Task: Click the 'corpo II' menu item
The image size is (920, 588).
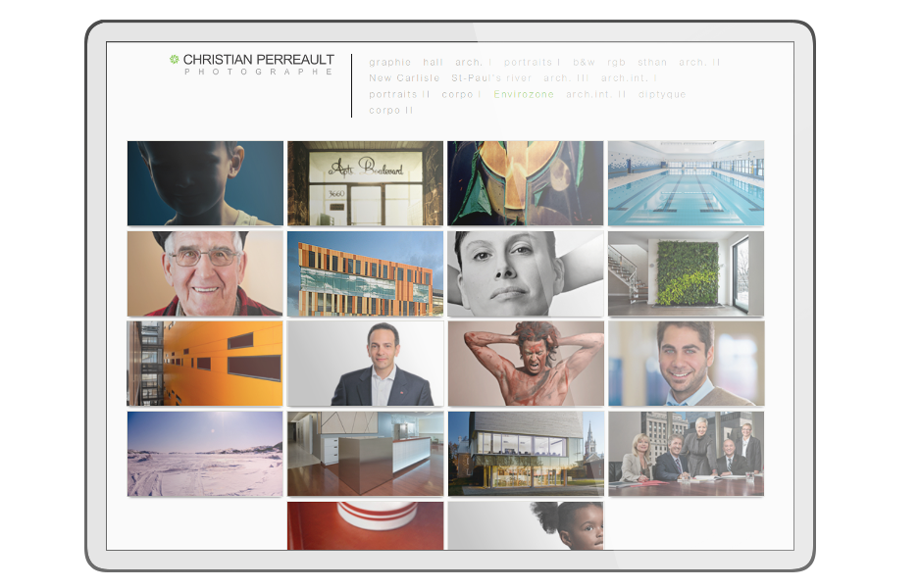Action: (x=391, y=111)
